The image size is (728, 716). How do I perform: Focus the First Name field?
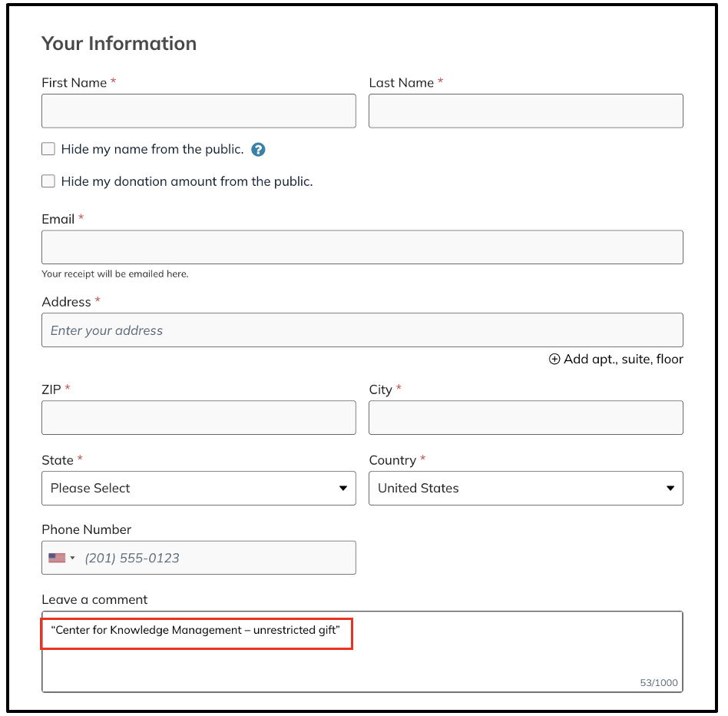tap(199, 111)
